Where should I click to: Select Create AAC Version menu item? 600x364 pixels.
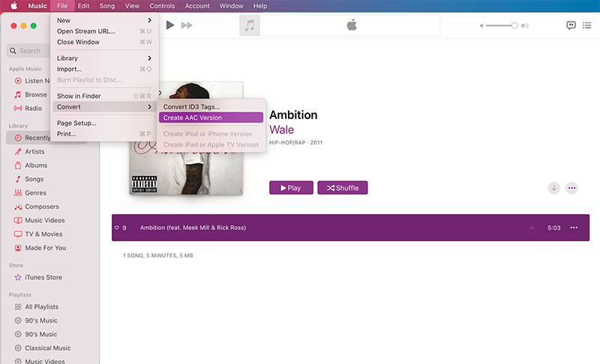pyautogui.click(x=211, y=118)
